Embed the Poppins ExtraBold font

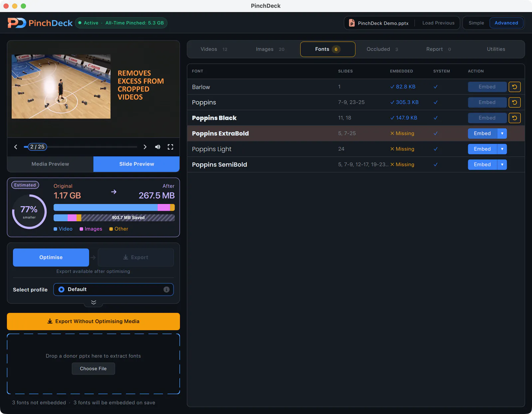click(x=482, y=134)
